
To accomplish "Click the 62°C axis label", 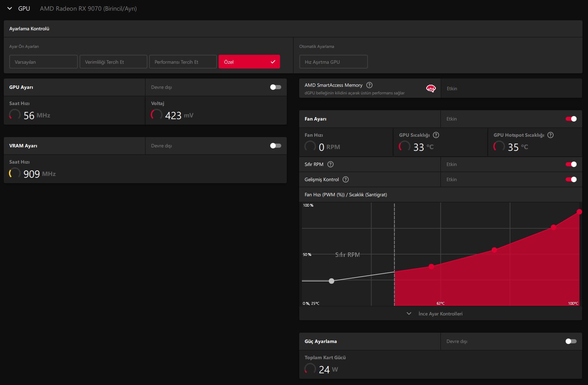I will pyautogui.click(x=441, y=303).
